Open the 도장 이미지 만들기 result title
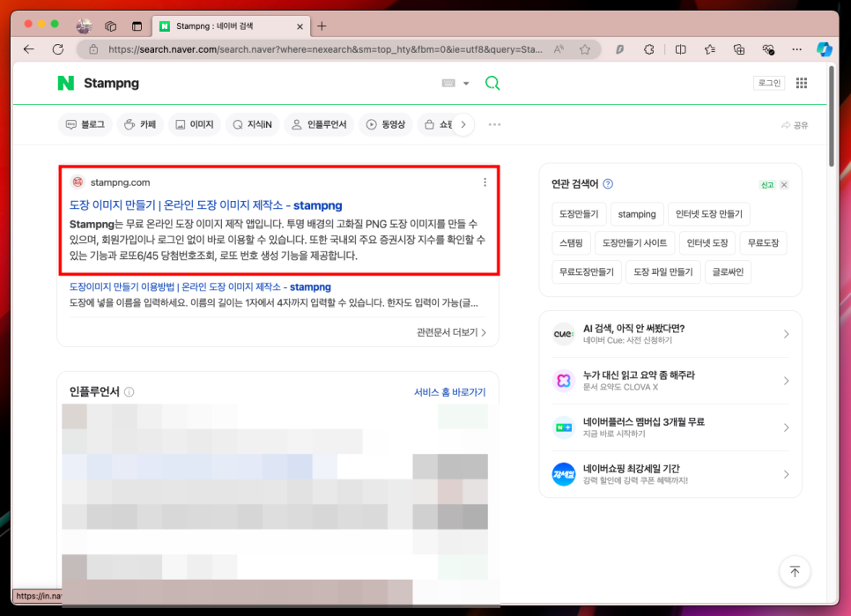The image size is (851, 616). (205, 205)
